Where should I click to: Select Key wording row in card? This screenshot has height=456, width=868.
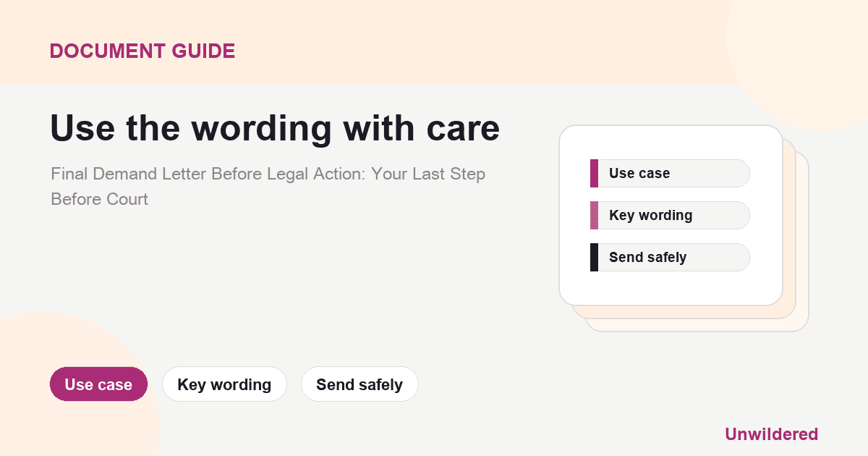point(670,215)
